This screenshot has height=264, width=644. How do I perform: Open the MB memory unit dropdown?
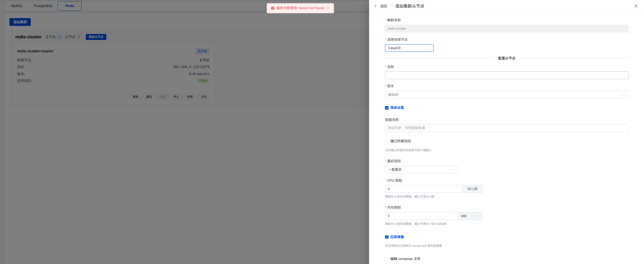470,216
